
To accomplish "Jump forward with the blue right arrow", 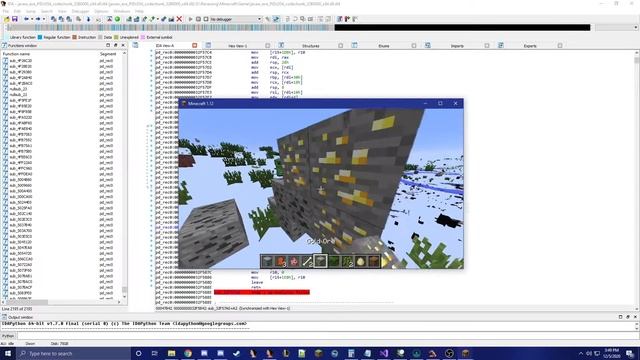I will coord(38,19).
